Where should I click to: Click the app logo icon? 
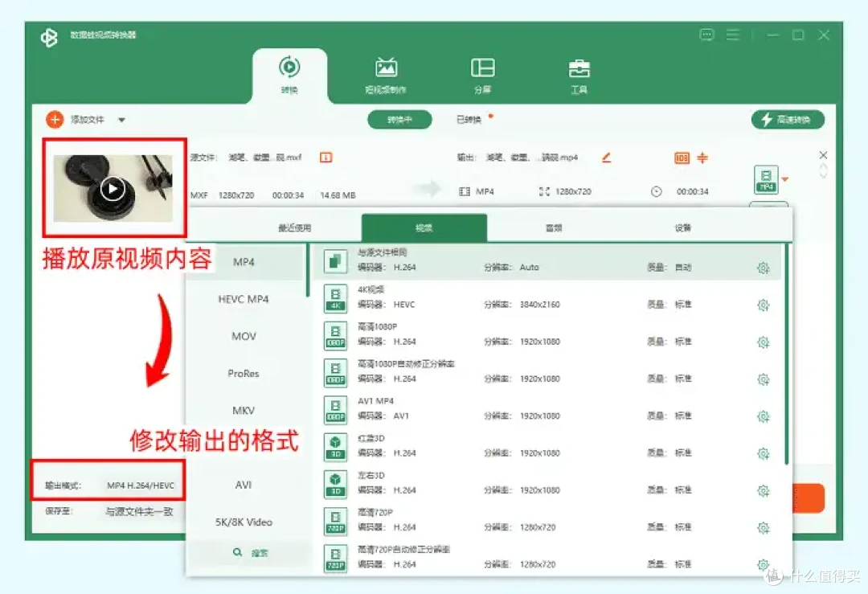pyautogui.click(x=49, y=38)
